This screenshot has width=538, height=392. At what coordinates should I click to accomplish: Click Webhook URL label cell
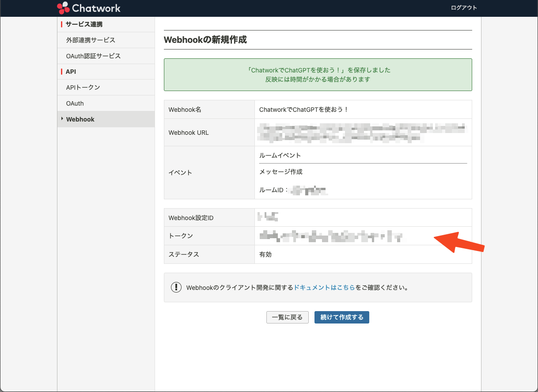pyautogui.click(x=209, y=133)
